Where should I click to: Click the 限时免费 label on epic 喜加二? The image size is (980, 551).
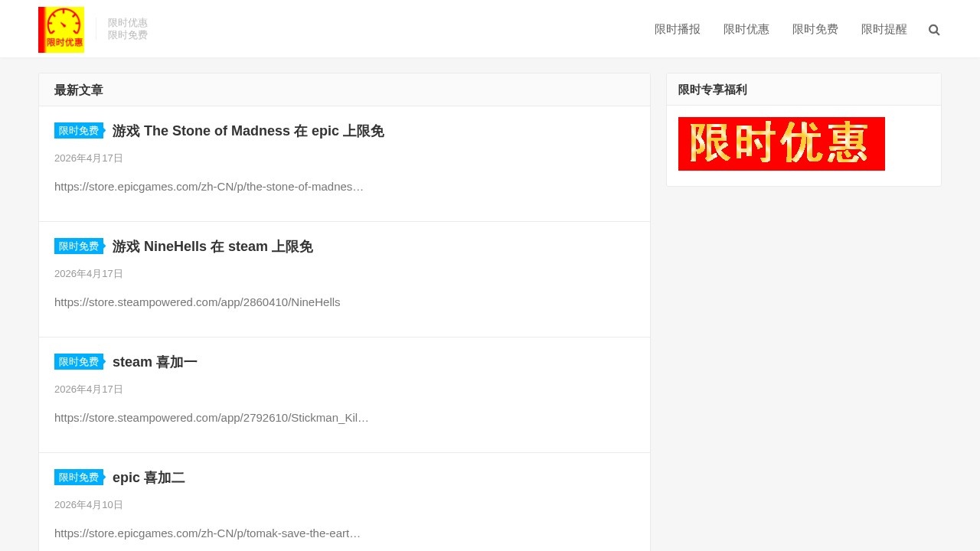(x=79, y=477)
